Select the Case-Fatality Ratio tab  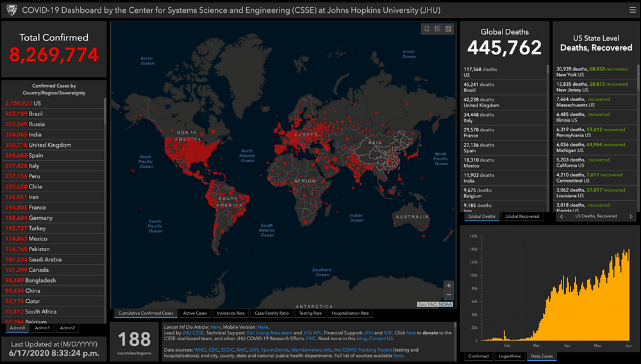272,313
